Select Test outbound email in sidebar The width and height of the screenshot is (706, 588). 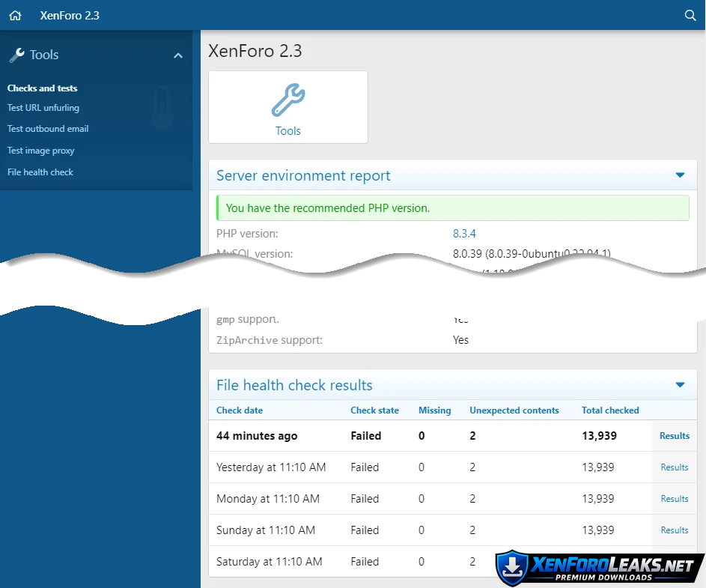pos(48,129)
